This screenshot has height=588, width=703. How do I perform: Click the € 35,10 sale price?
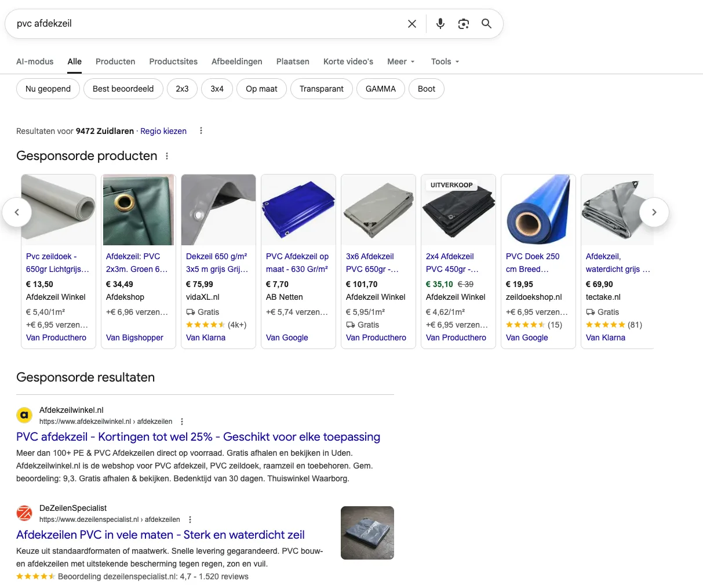tap(439, 284)
